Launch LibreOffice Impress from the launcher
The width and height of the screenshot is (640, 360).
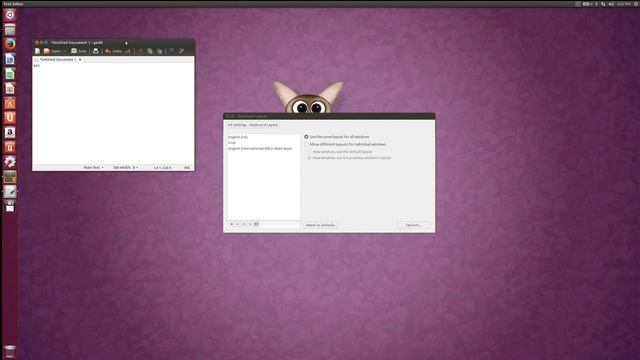point(10,88)
